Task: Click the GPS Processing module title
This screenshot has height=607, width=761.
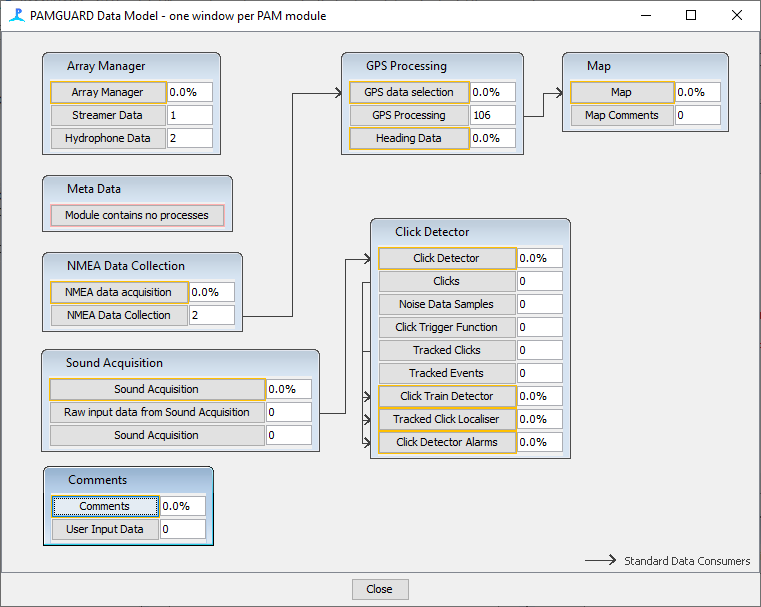Action: point(406,66)
